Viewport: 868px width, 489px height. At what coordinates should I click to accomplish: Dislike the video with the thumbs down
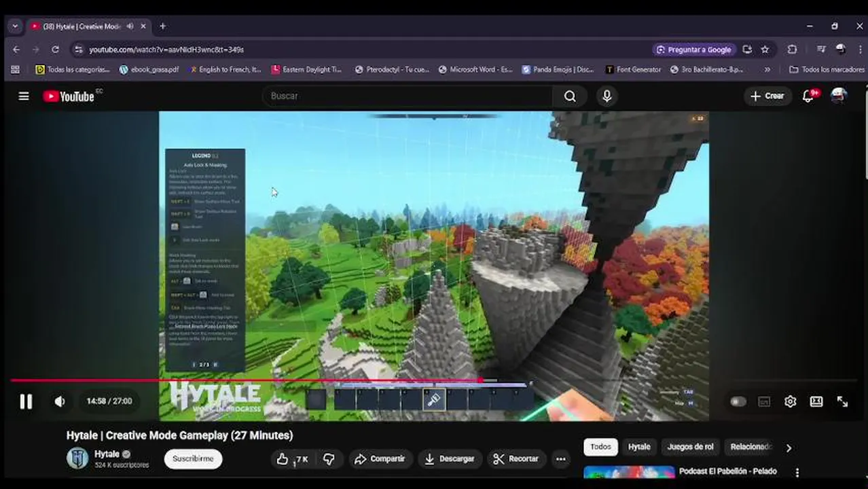pyautogui.click(x=329, y=459)
